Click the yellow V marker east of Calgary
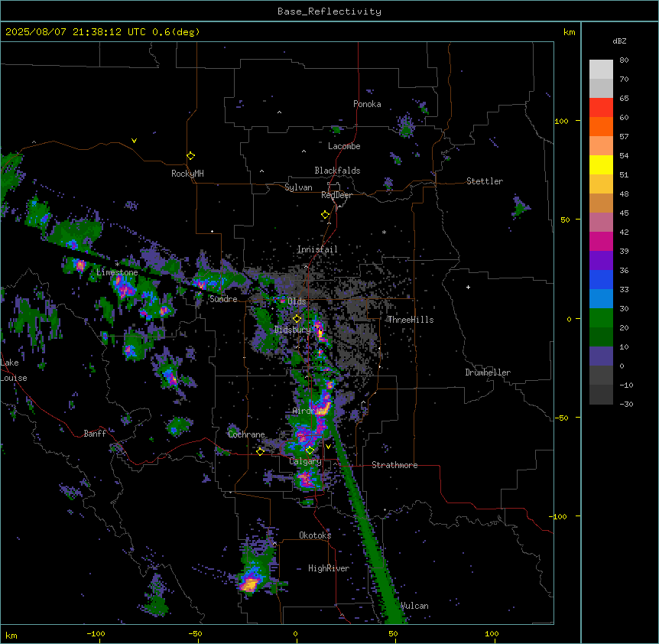 pos(328,447)
